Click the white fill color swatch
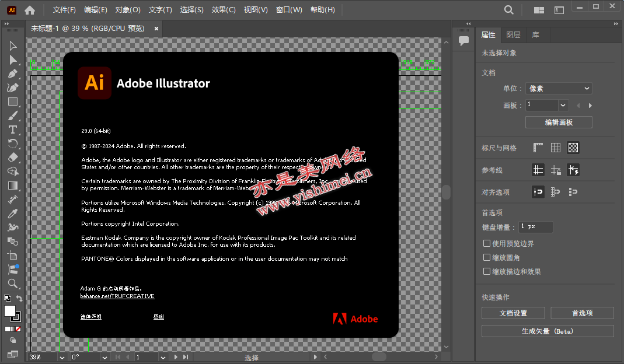 10,311
